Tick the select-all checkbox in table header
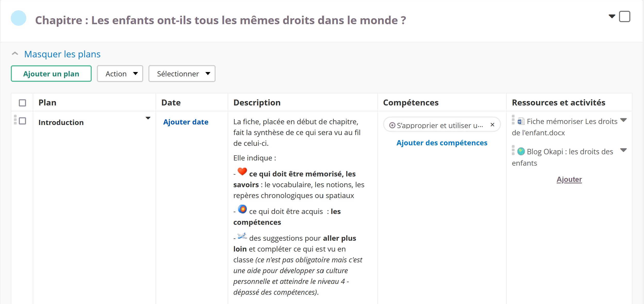The image size is (644, 304). [22, 103]
